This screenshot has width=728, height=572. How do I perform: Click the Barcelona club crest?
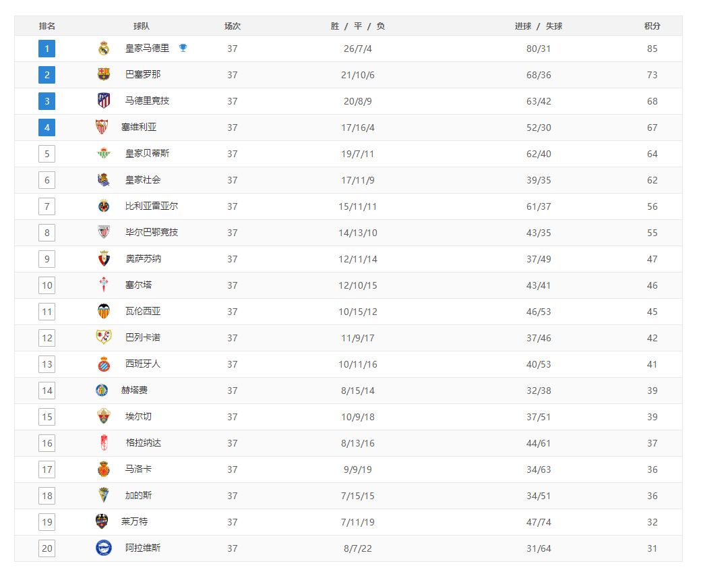(104, 74)
